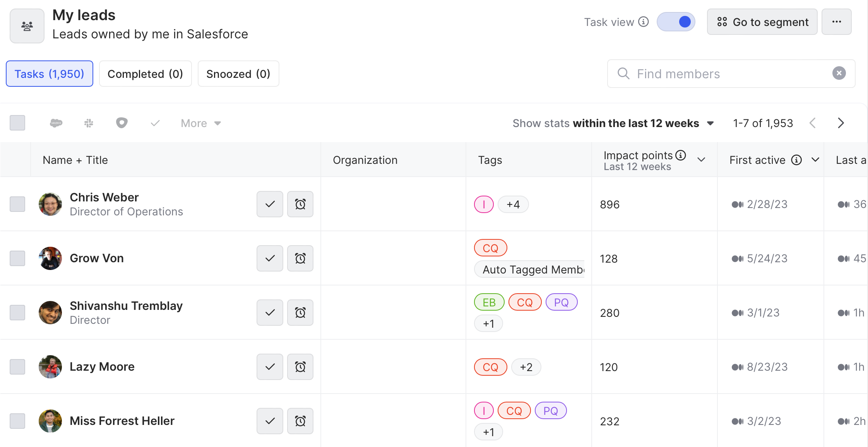Open First active column sort chevron
Viewport: 868px width, 447px height.
(815, 160)
